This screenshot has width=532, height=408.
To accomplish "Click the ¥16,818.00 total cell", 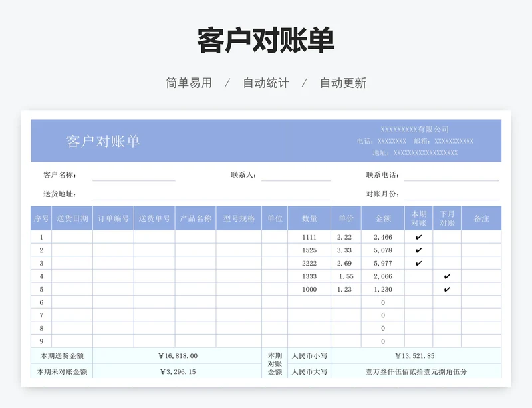I will coord(178,355).
